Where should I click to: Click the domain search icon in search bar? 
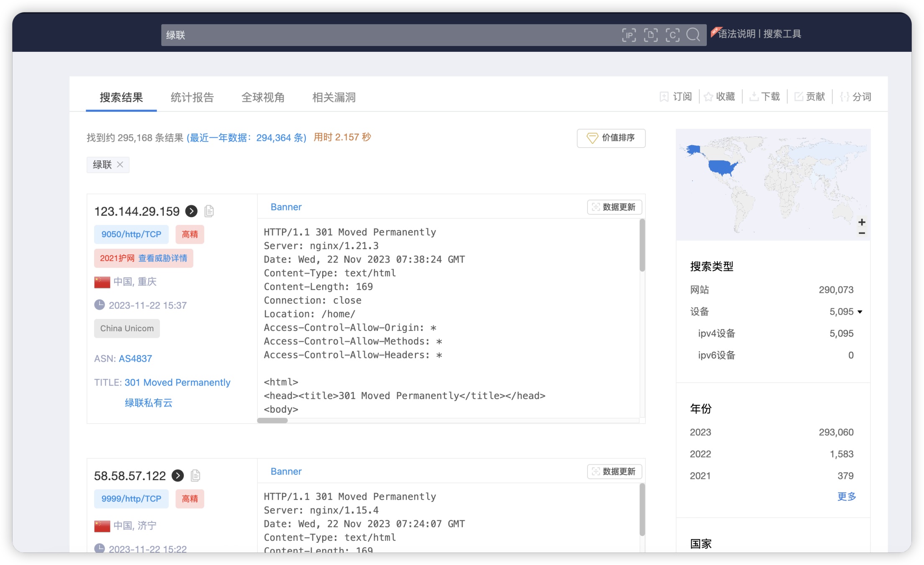coord(650,35)
